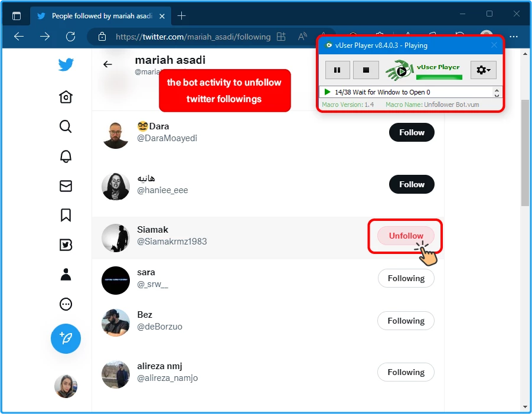Open vUser Player settings gear dropdown
The image size is (532, 414).
(x=483, y=70)
